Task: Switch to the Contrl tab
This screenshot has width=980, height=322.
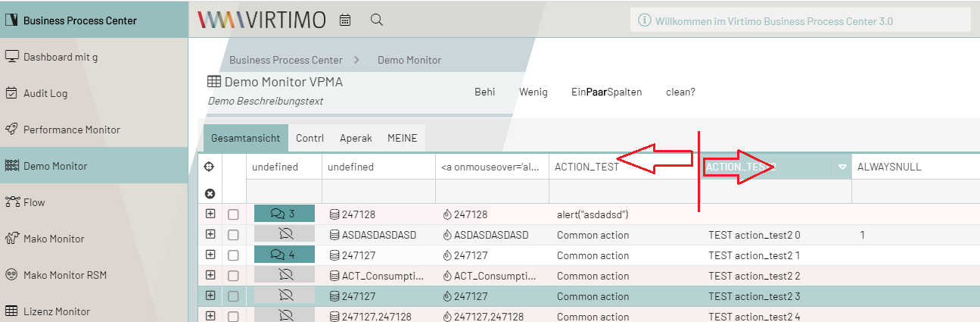Action: (x=310, y=139)
